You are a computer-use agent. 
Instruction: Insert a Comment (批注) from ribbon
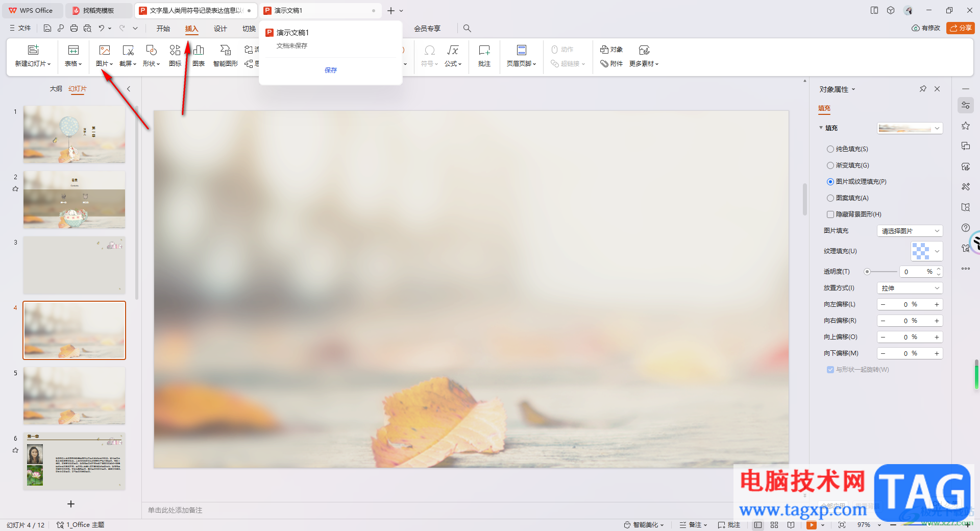tap(484, 55)
